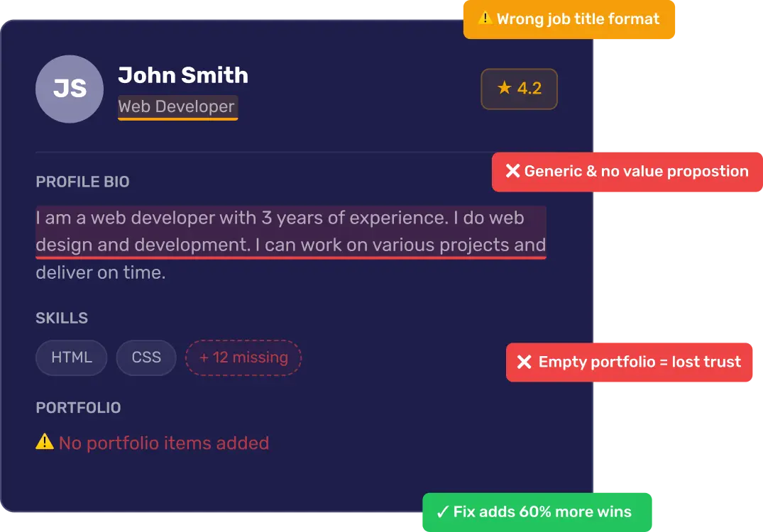Viewport: 763px width, 532px height.
Task: Click the 'No portfolio items added' link
Action: [164, 442]
